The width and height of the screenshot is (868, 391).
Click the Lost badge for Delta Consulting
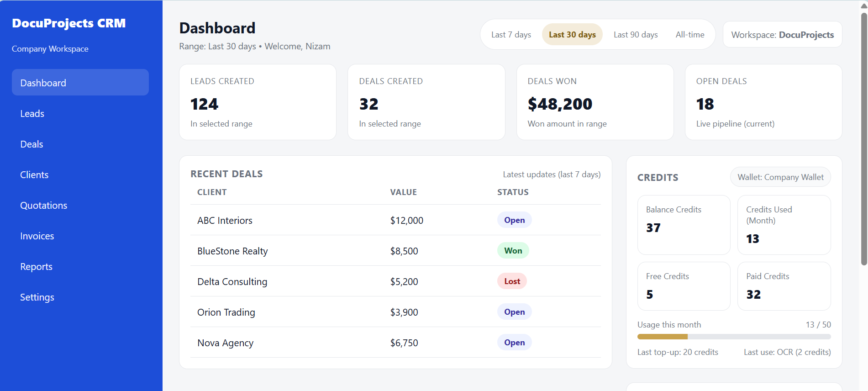point(512,281)
